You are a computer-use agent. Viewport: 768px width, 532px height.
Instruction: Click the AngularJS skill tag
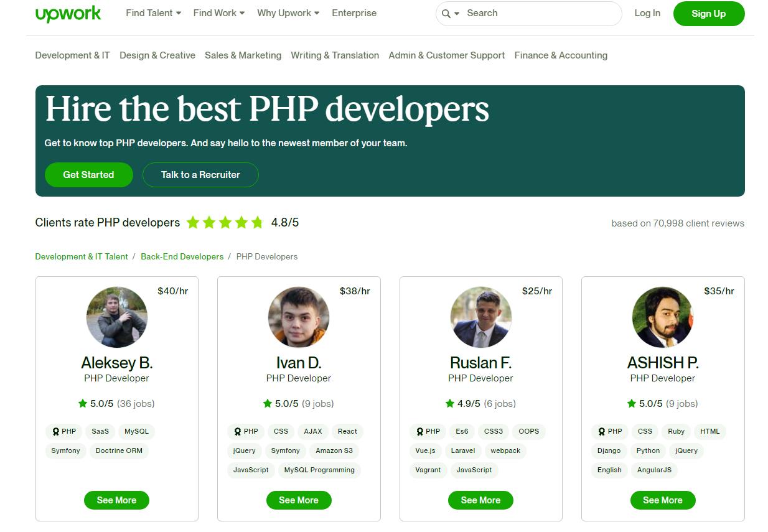[x=654, y=470]
